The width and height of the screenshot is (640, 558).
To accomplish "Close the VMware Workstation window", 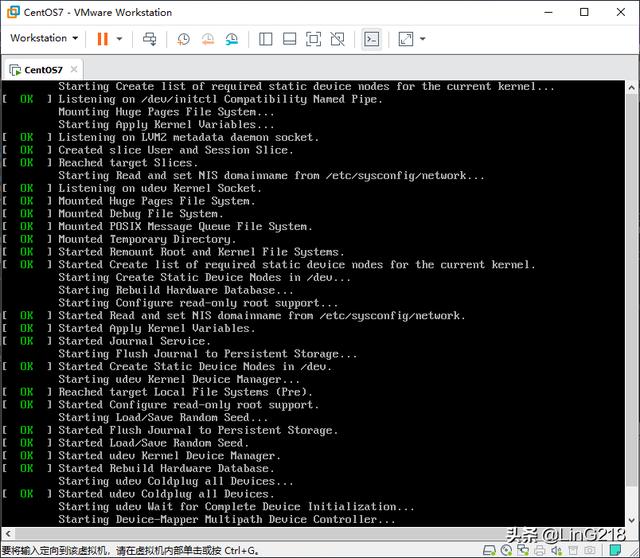I will coord(620,12).
